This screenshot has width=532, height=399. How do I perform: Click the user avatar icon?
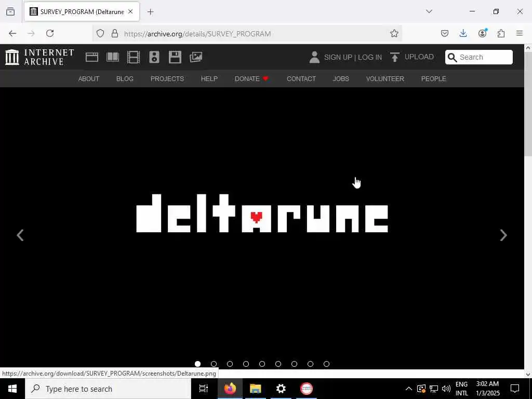[314, 57]
